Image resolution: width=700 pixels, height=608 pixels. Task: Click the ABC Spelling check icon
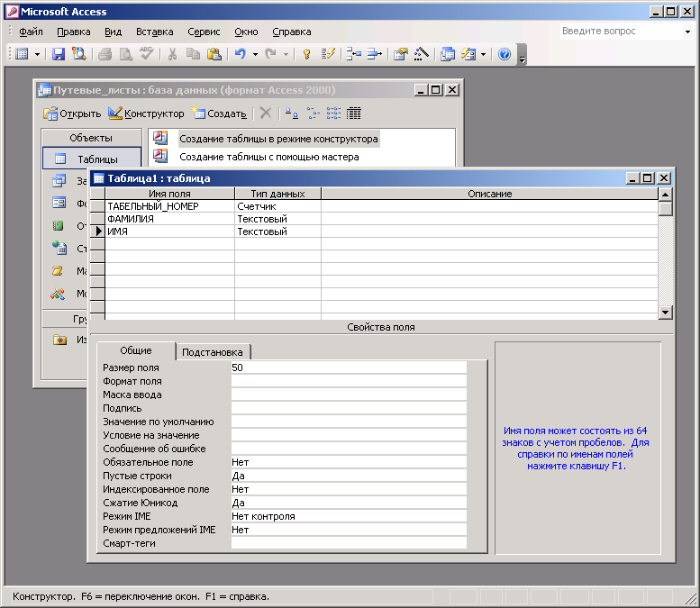click(x=147, y=54)
